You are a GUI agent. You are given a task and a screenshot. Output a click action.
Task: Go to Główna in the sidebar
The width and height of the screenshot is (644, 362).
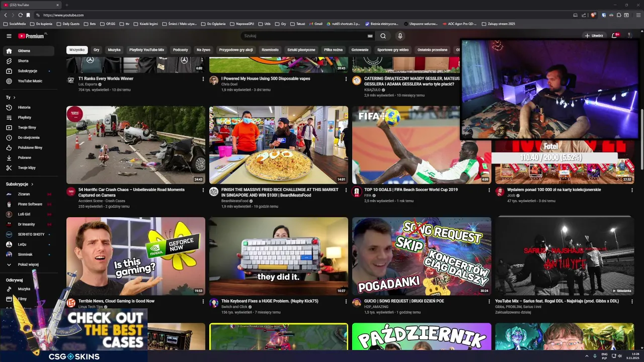point(29,51)
